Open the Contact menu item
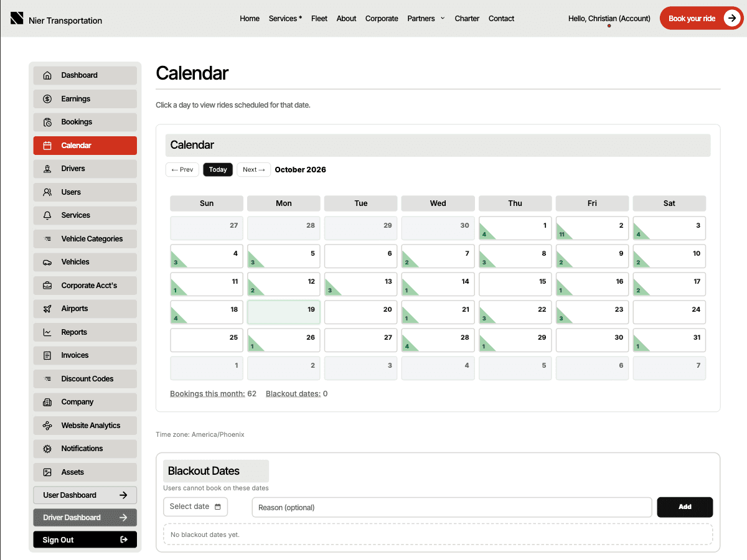 501,19
